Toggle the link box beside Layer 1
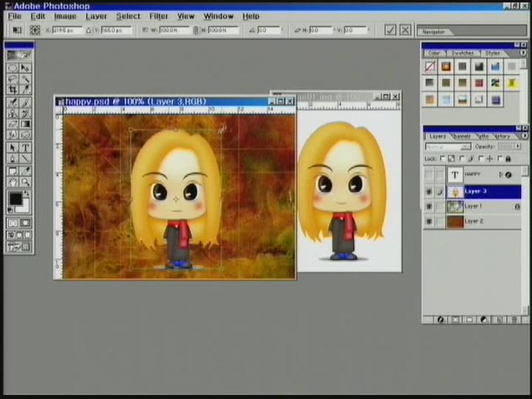Image resolution: width=532 pixels, height=399 pixels. (440, 206)
